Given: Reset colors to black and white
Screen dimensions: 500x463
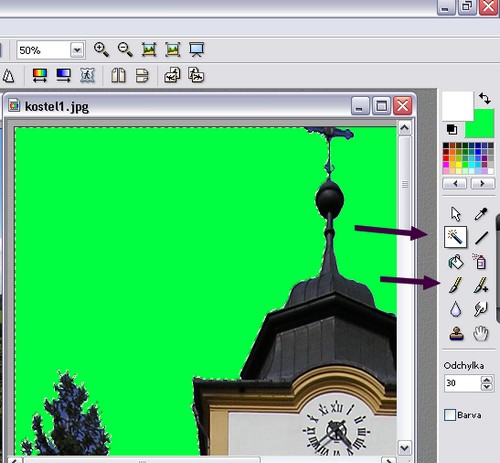Looking at the screenshot, I should click(452, 129).
